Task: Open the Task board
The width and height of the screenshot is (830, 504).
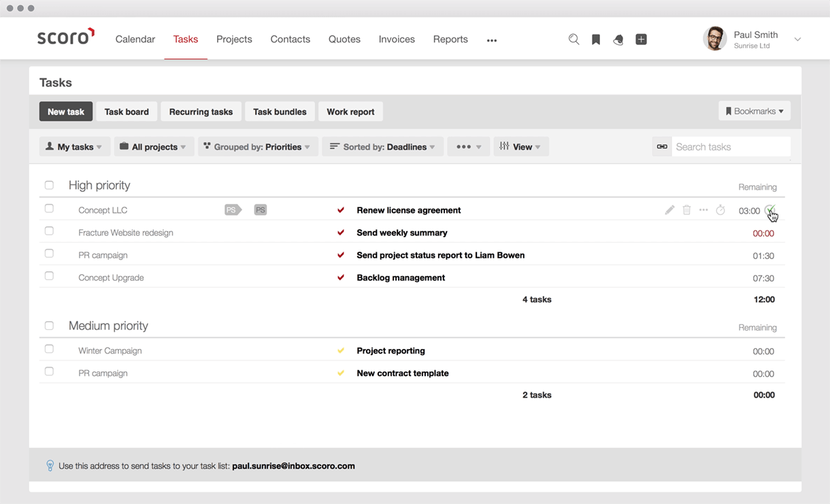Action: coord(127,112)
